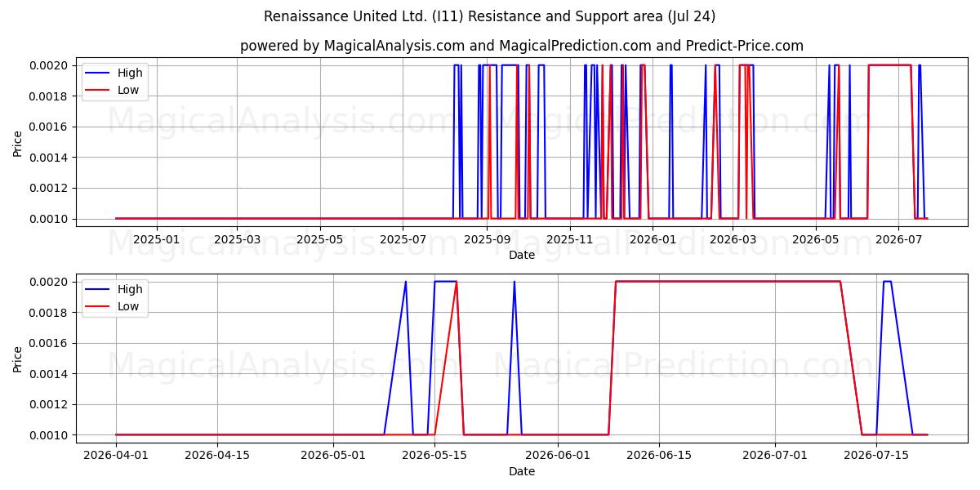This screenshot has width=980, height=490.
Task: Click the upper chart 'Price' axis label
Action: point(18,142)
